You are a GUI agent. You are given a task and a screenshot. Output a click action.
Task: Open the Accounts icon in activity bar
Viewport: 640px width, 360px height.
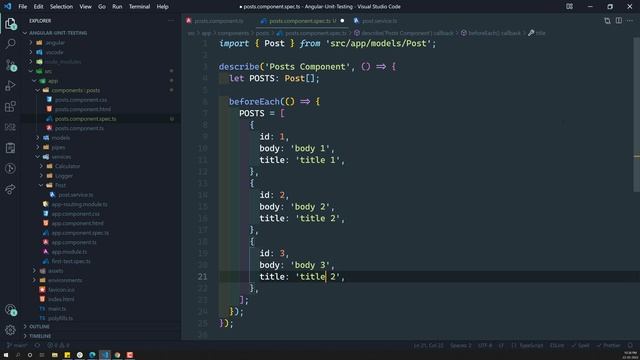coord(11,310)
